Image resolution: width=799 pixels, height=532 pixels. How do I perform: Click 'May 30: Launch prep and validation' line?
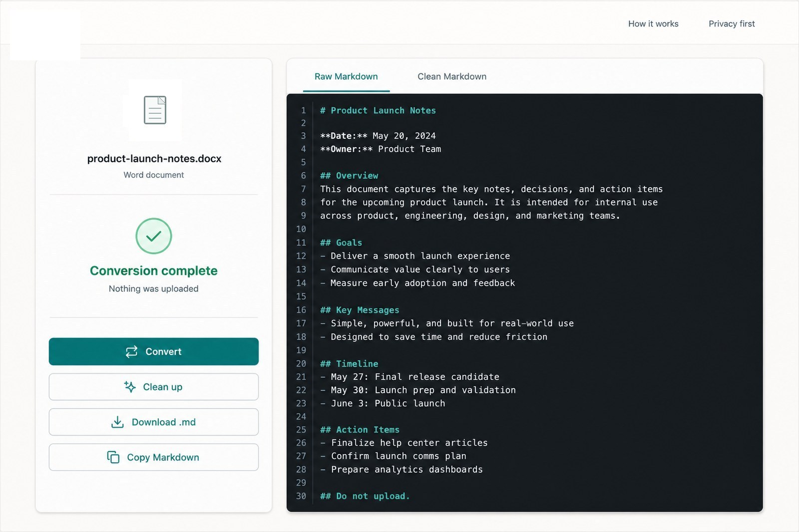pos(418,390)
